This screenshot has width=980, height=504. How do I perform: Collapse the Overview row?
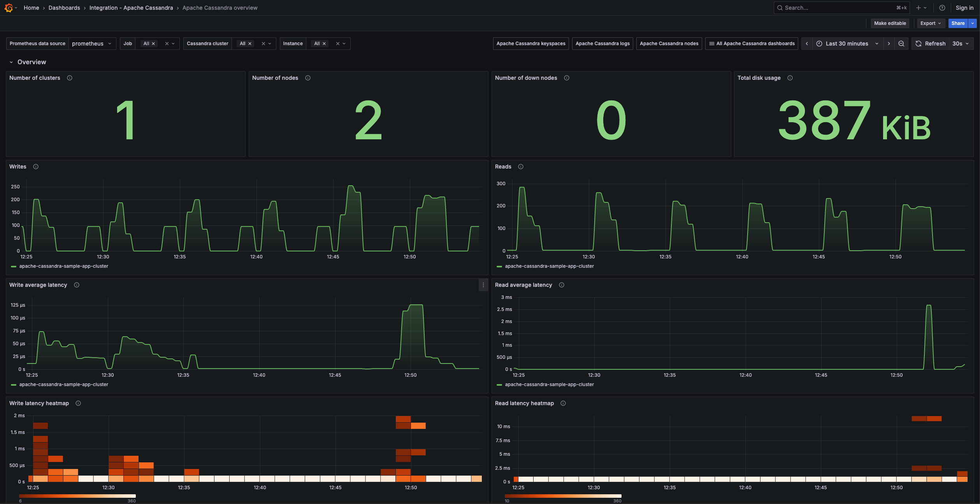coord(11,62)
